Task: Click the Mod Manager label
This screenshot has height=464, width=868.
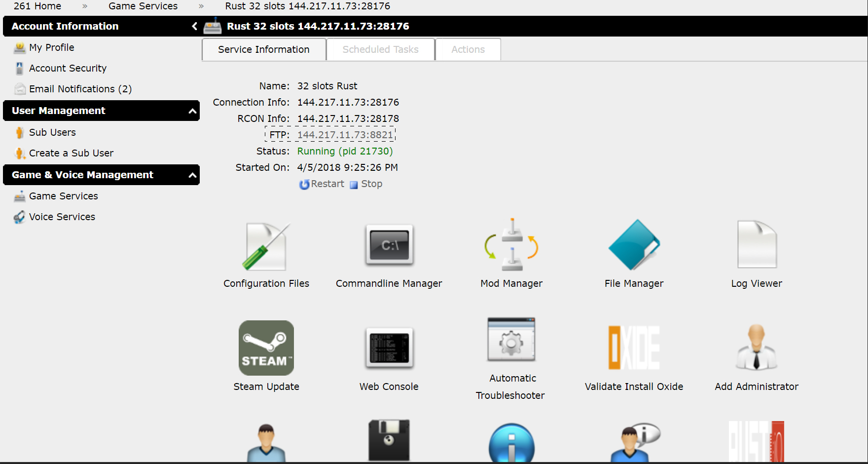Action: point(511,283)
